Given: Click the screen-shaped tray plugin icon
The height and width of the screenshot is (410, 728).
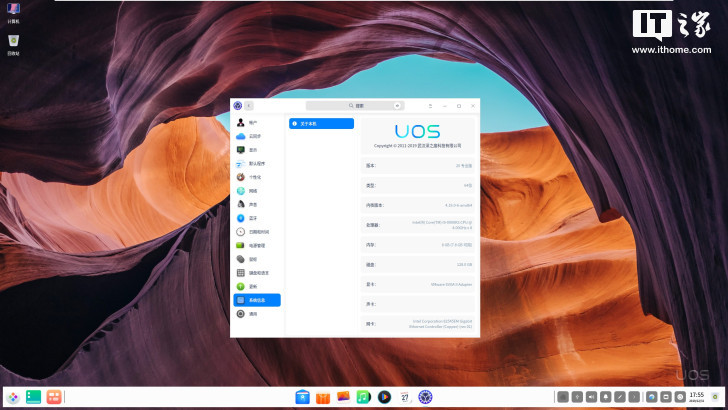Looking at the screenshot, I should (666, 397).
